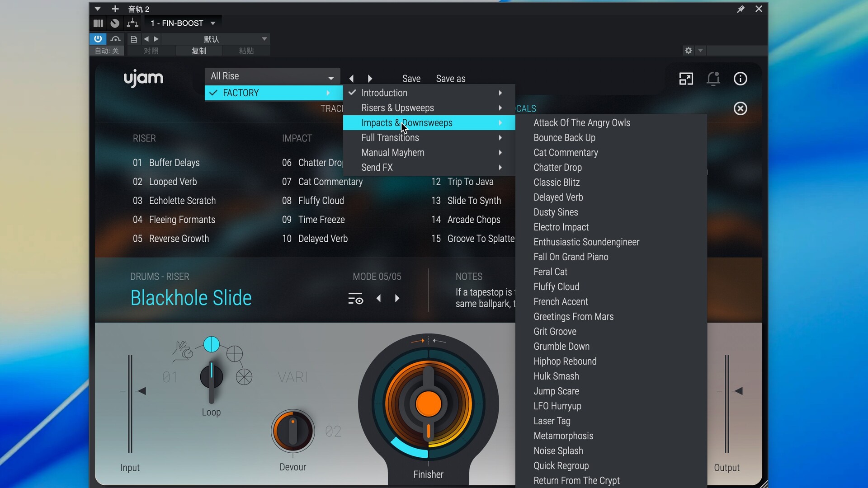
Task: Open the preset file document icon
Action: point(134,39)
